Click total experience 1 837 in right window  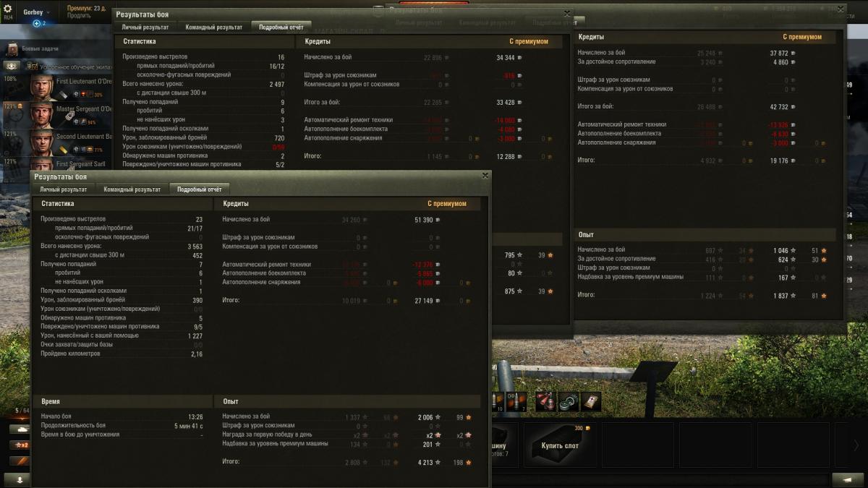pyautogui.click(x=784, y=296)
